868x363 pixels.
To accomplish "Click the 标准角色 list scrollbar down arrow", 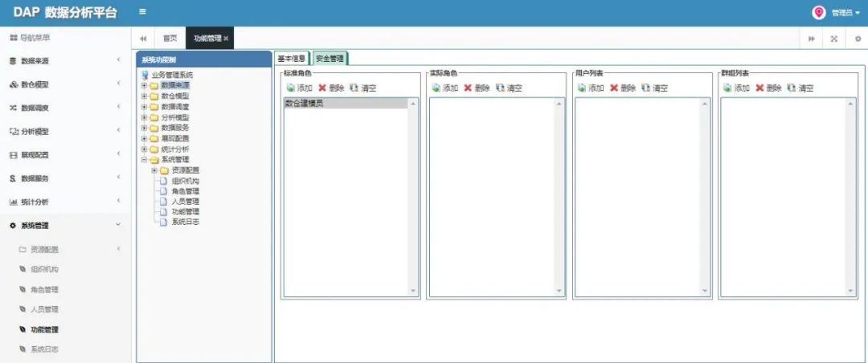I will [413, 291].
